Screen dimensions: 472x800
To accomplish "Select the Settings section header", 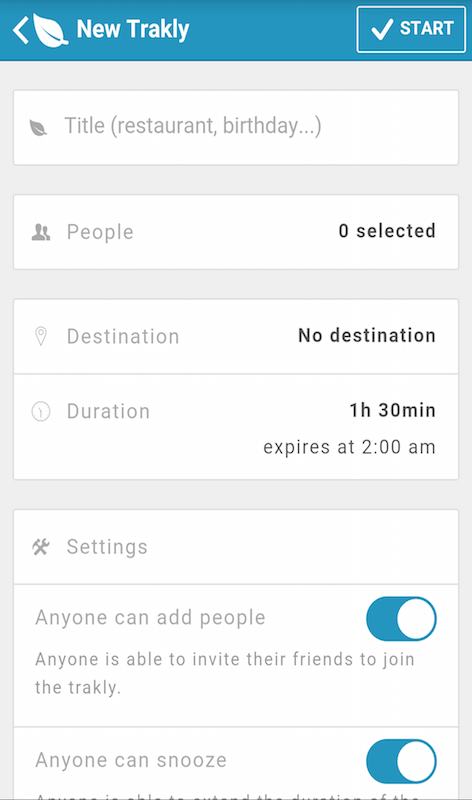I will pyautogui.click(x=236, y=547).
